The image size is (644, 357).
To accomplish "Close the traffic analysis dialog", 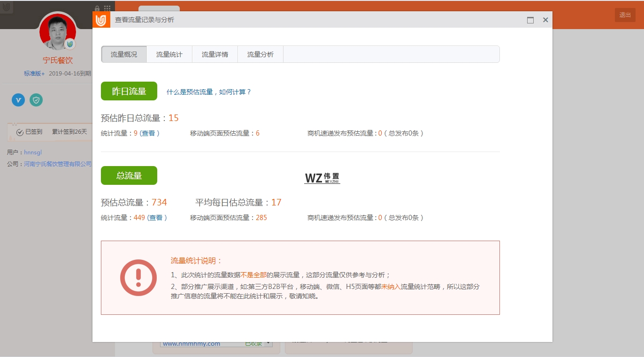I will coord(545,20).
